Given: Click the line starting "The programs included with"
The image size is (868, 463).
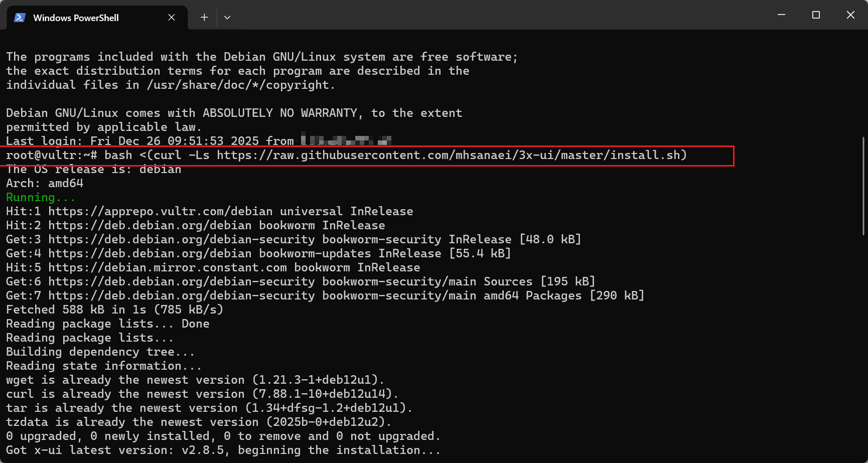Looking at the screenshot, I should [x=262, y=57].
